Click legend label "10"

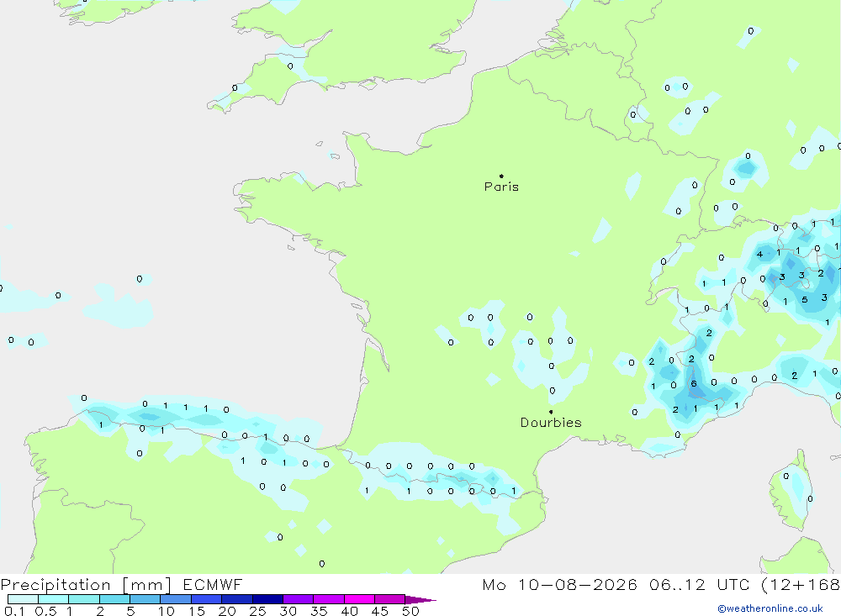point(167,611)
